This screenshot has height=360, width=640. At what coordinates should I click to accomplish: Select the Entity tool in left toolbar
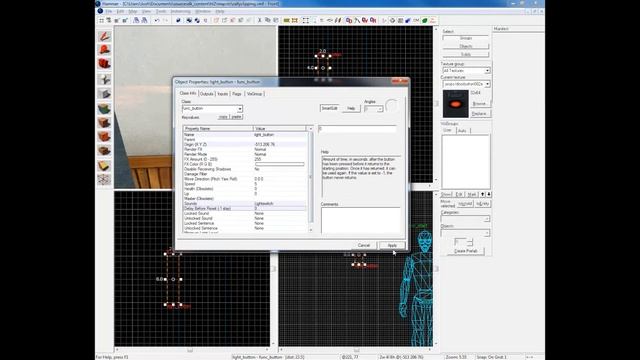[104, 80]
